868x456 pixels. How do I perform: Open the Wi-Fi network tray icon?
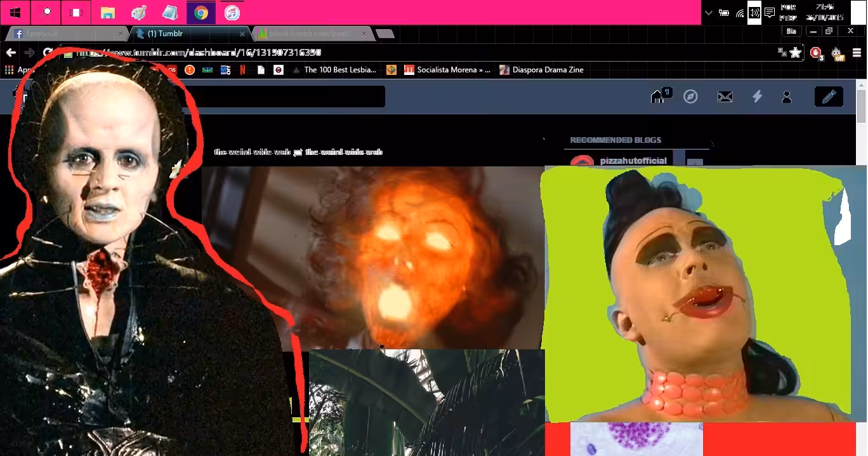point(740,13)
